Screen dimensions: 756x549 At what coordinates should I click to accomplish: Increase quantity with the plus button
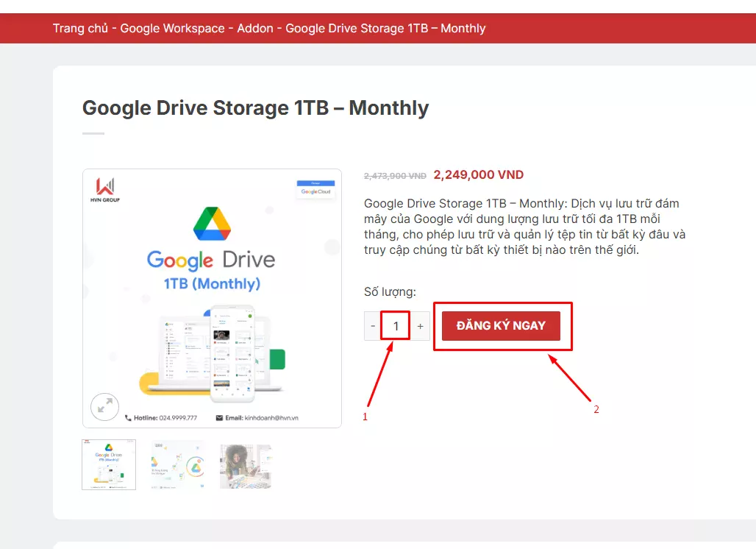[420, 326]
